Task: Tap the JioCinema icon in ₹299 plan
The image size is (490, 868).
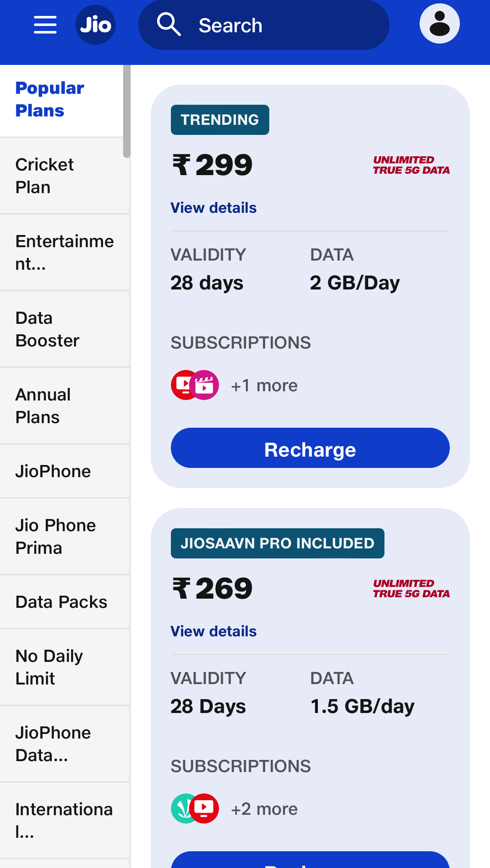Action: (204, 385)
